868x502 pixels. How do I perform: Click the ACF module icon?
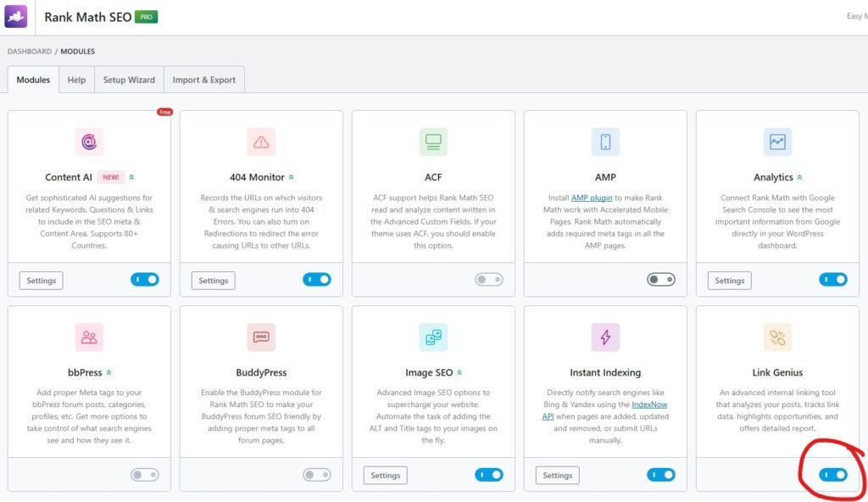433,142
